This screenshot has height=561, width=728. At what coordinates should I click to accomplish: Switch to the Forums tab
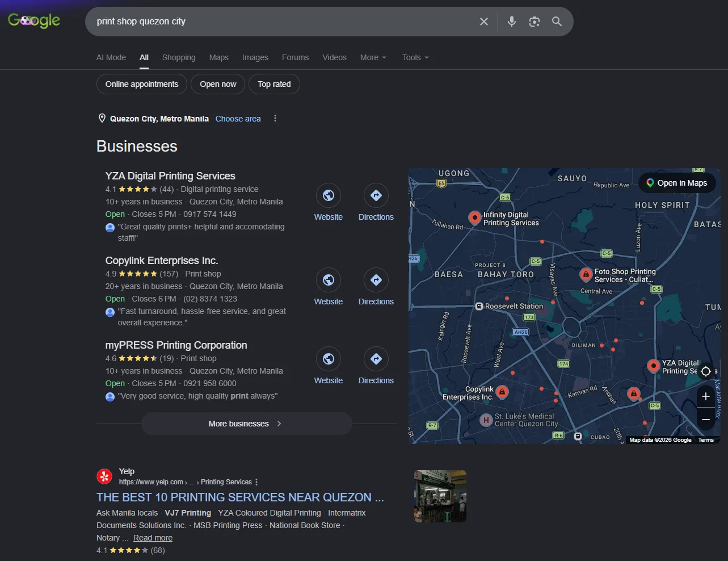click(x=295, y=57)
